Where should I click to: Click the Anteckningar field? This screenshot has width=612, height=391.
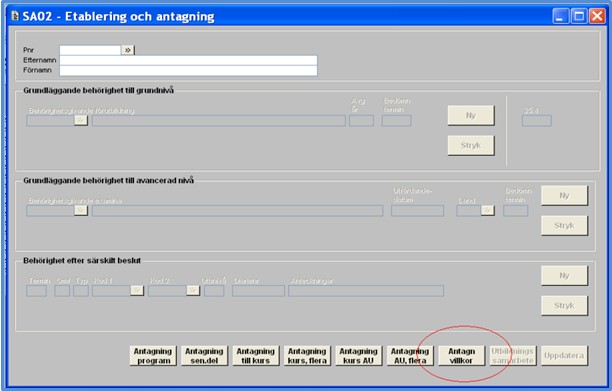[366, 291]
